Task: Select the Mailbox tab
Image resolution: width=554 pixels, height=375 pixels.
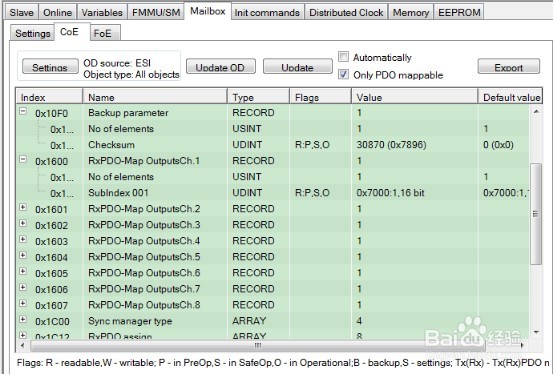Action: pos(208,11)
